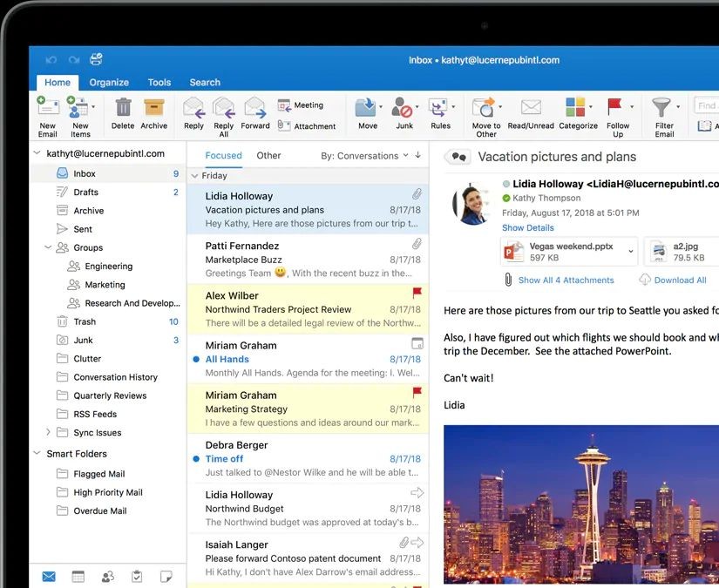Click the Show Details link
This screenshot has height=588, width=719.
[528, 227]
